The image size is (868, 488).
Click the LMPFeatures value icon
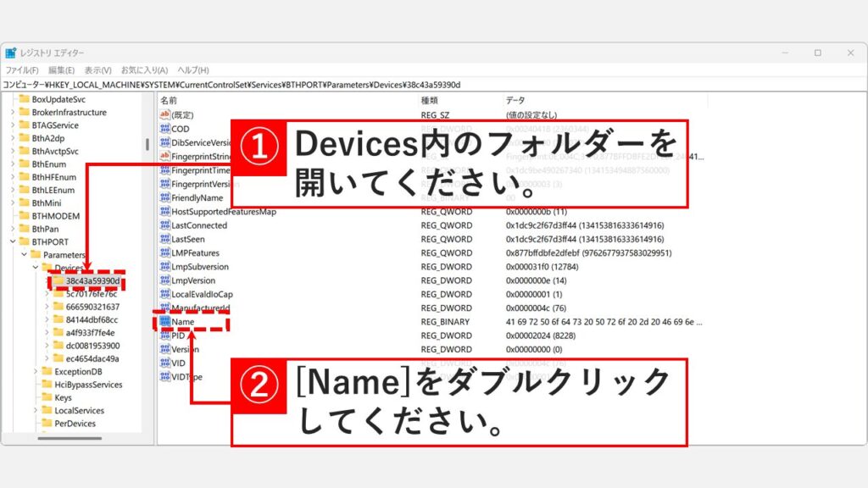[164, 252]
